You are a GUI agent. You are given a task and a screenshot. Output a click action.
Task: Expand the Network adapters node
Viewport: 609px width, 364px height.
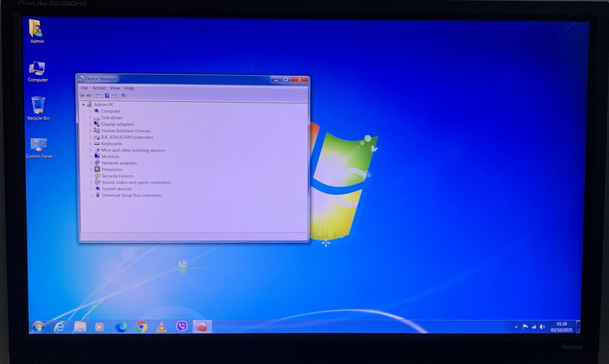(91, 163)
